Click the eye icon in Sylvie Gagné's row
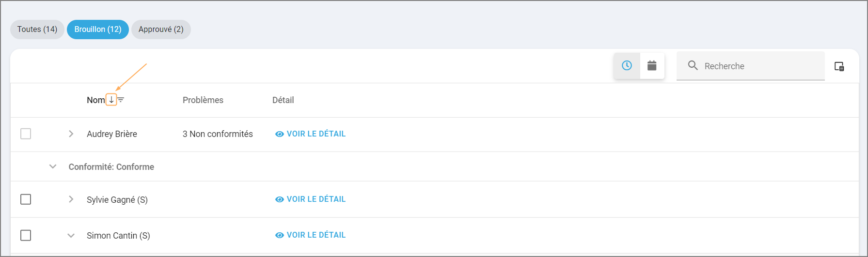Viewport: 868px width, 257px height. point(279,199)
